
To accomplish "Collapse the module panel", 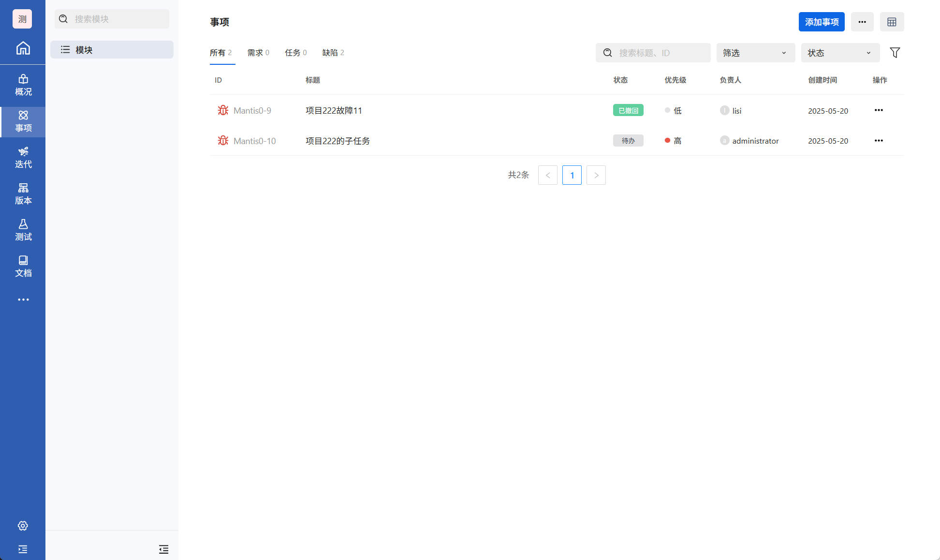I will pyautogui.click(x=163, y=549).
